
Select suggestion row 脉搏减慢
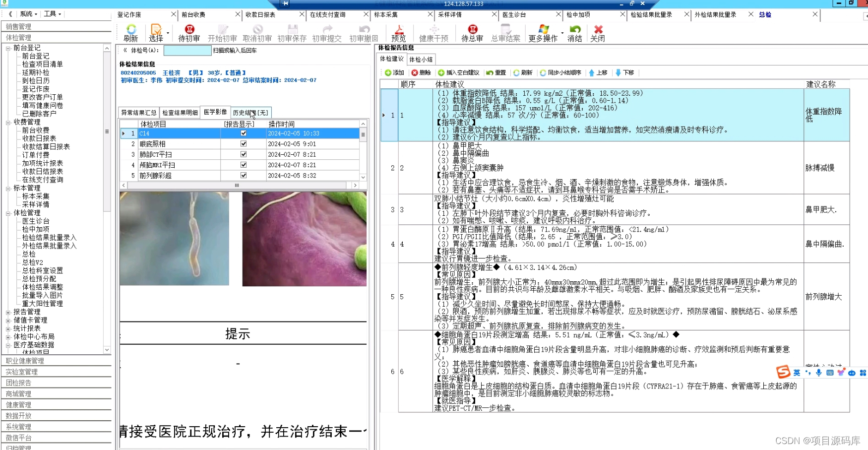(615, 168)
